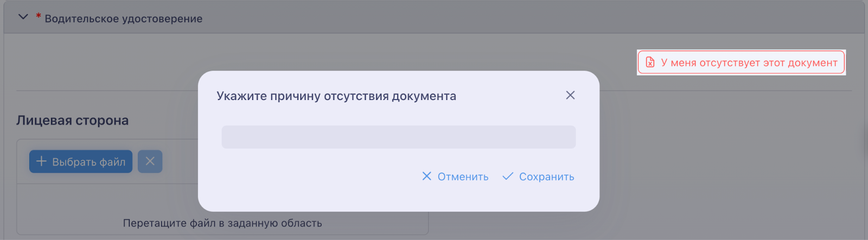This screenshot has width=868, height=240.
Task: Click the Лицевая сторона heading
Action: pyautogui.click(x=73, y=120)
